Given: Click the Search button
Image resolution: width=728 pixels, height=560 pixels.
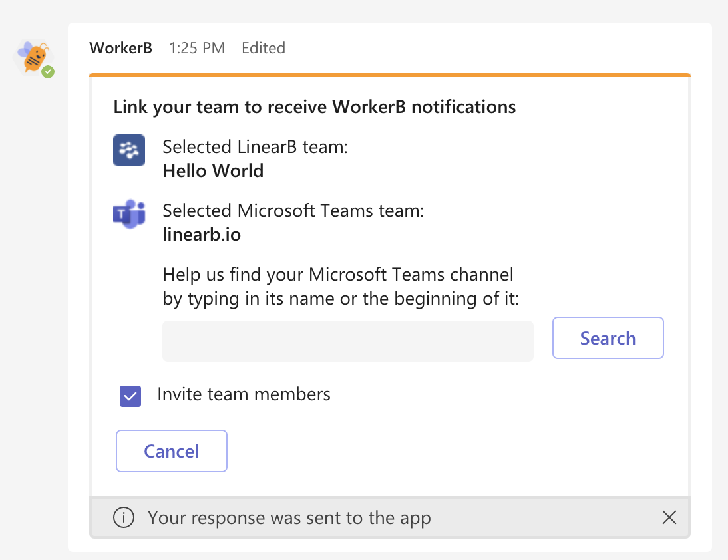Looking at the screenshot, I should point(608,338).
